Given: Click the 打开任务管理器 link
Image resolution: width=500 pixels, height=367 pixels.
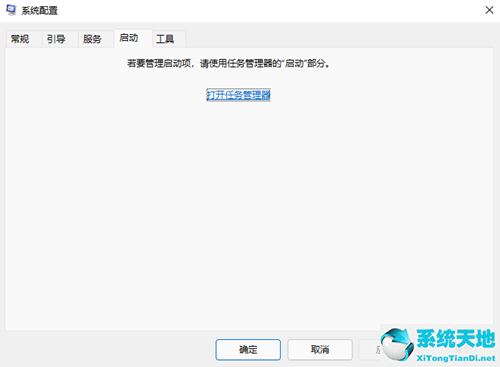Looking at the screenshot, I should (x=238, y=95).
